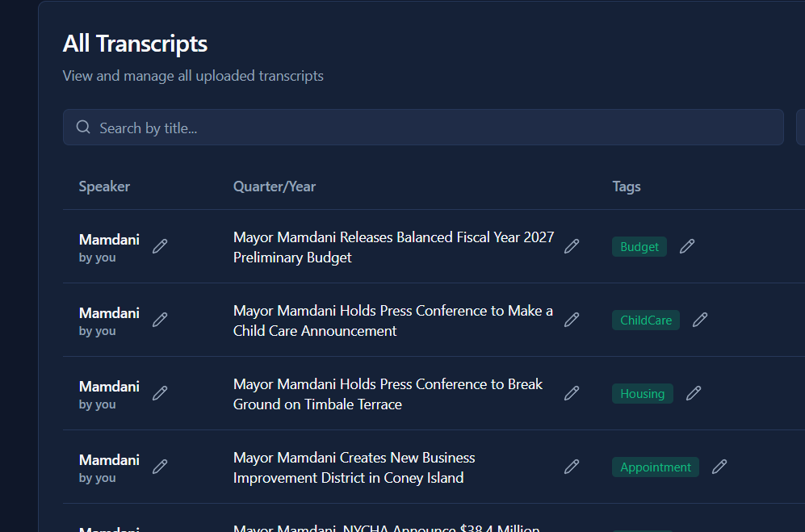
Task: Click the ChildCare tag
Action: point(646,320)
